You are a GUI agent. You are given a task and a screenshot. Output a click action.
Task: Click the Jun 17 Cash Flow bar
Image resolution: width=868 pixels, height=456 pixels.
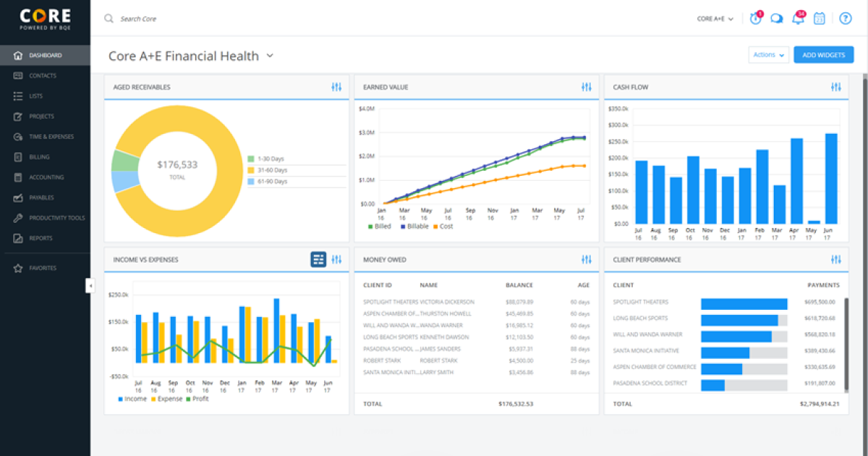point(831,178)
